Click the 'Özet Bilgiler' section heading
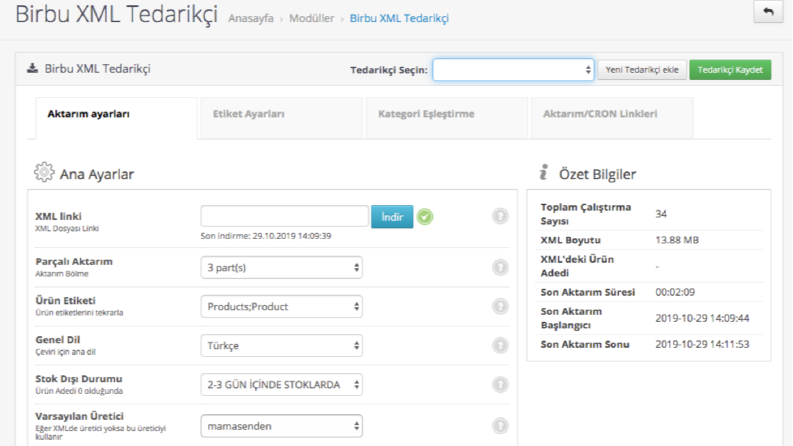793x446 pixels. (597, 174)
